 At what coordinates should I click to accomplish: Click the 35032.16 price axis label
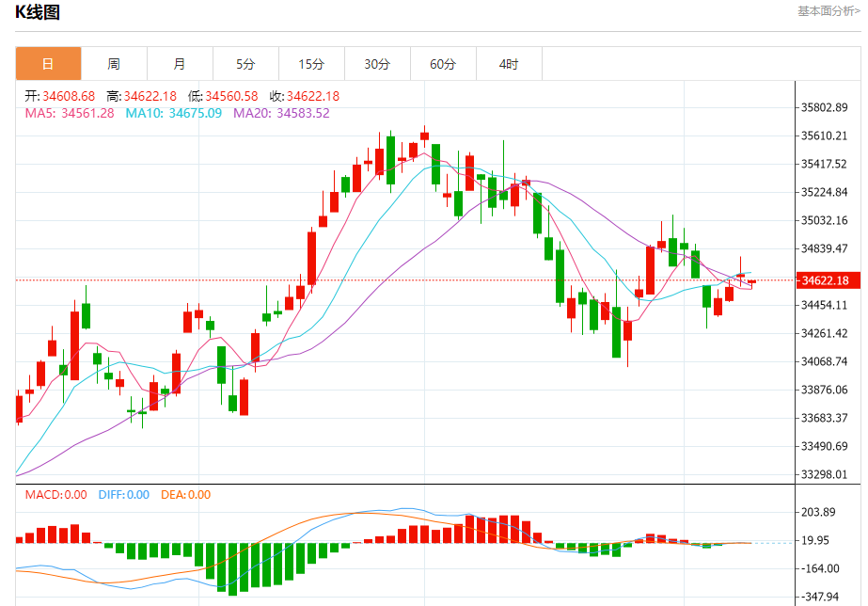pos(824,220)
